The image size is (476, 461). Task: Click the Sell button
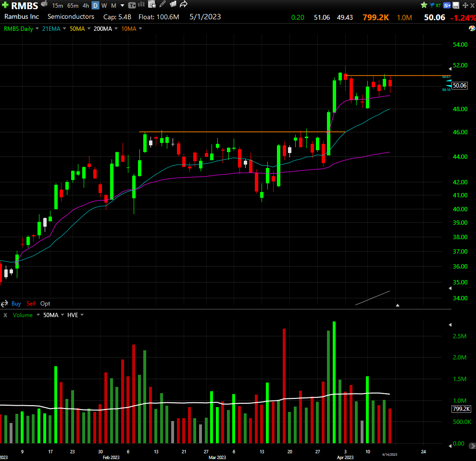[31, 304]
